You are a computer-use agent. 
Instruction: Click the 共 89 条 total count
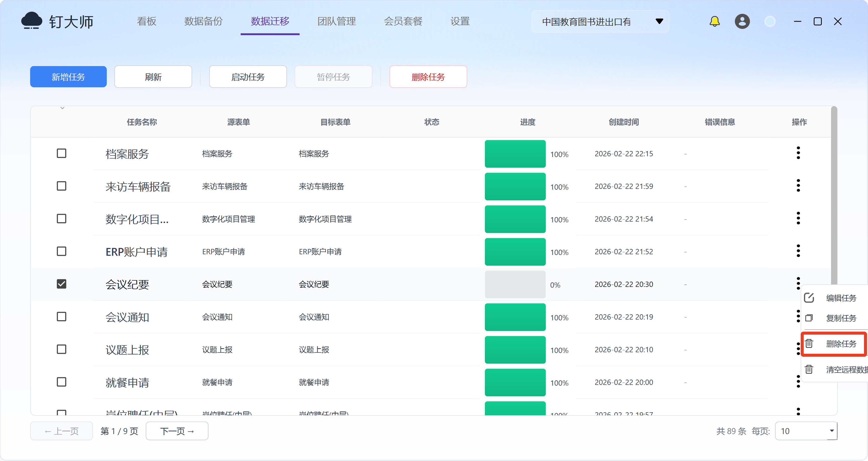pyautogui.click(x=731, y=431)
